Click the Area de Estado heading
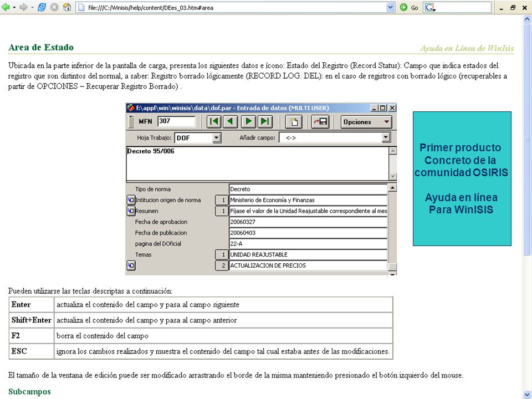This screenshot has width=532, height=399. pos(40,47)
